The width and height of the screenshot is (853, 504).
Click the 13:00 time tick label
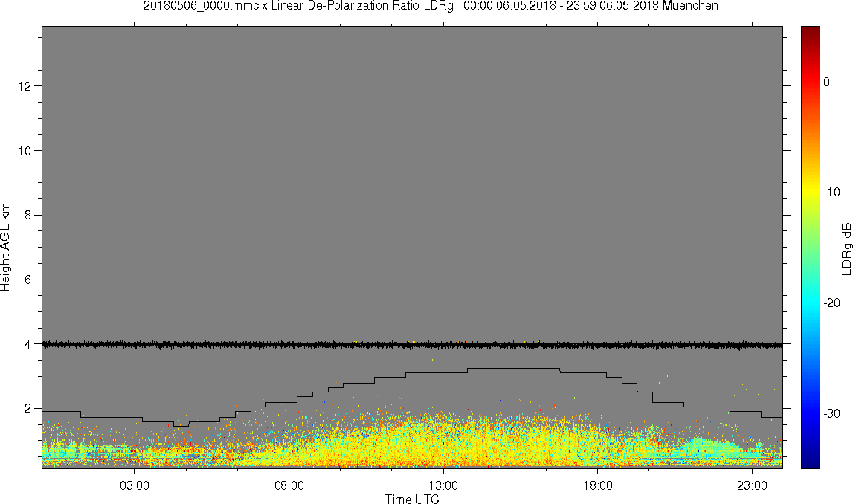tap(443, 485)
